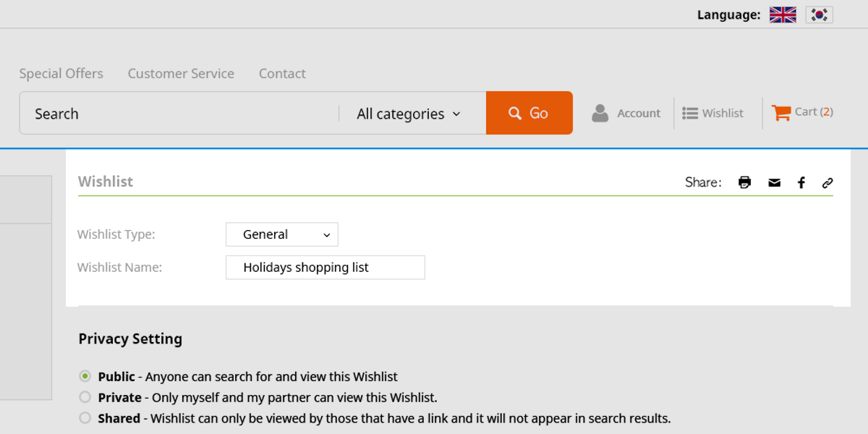Edit the Wishlist Name field

click(325, 268)
